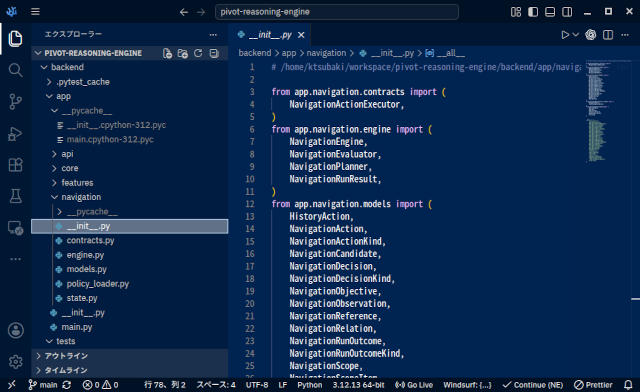
Task: Run Python file with play button
Action: 565,35
